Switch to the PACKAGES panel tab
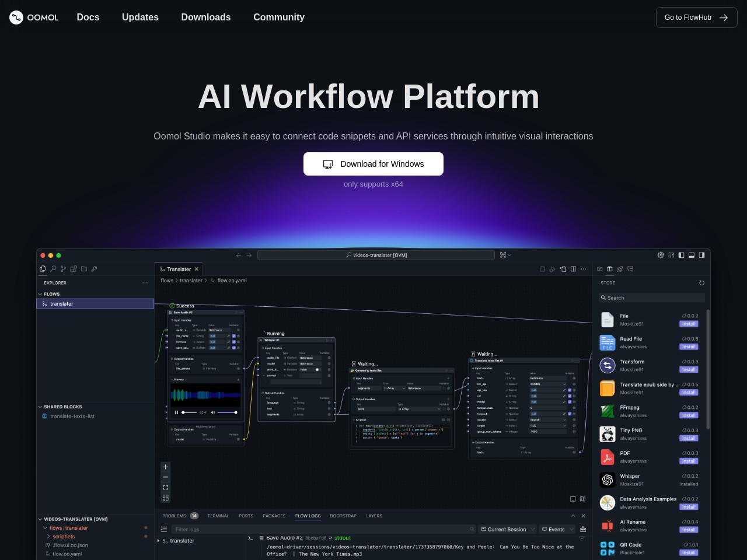 pyautogui.click(x=274, y=516)
